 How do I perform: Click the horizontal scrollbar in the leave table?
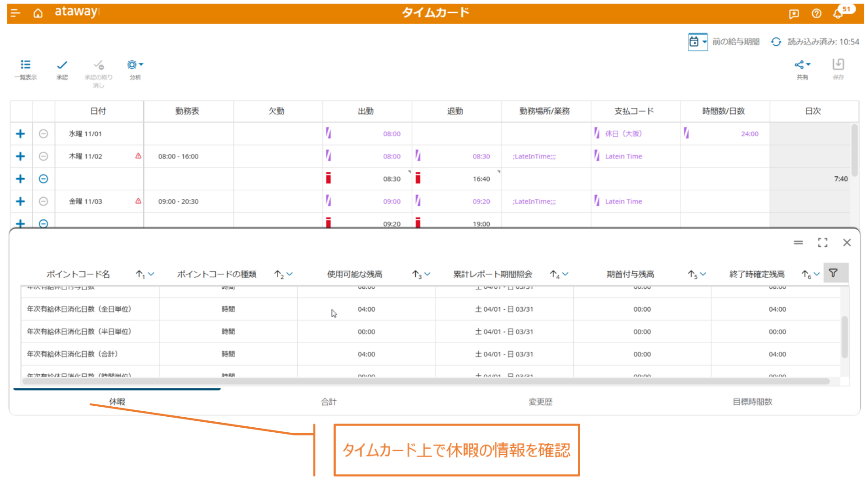425,381
